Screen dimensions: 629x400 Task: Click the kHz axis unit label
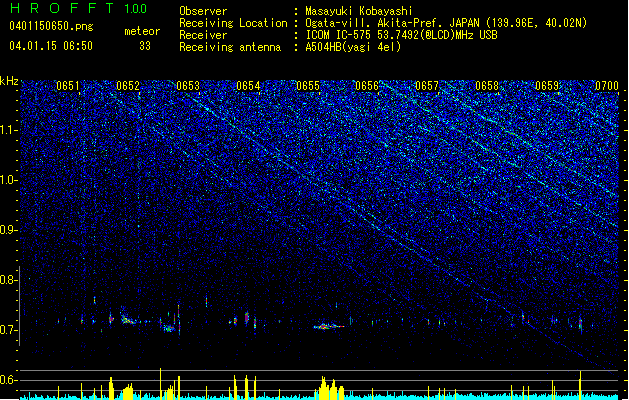coord(9,81)
